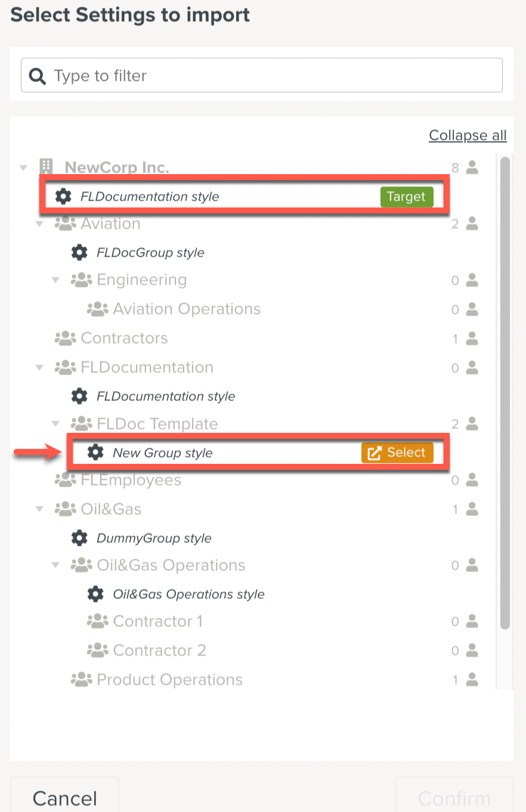
Task: Click the Confirm button
Action: tap(454, 798)
